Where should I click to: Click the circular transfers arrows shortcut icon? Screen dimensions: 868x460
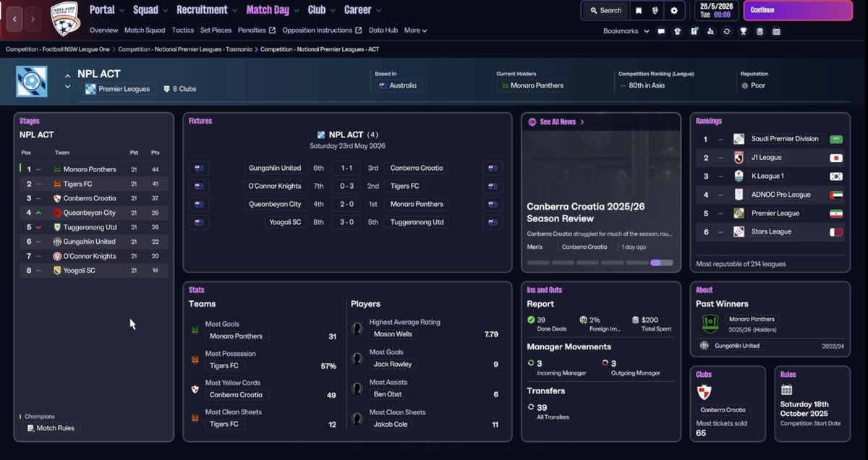(x=727, y=31)
